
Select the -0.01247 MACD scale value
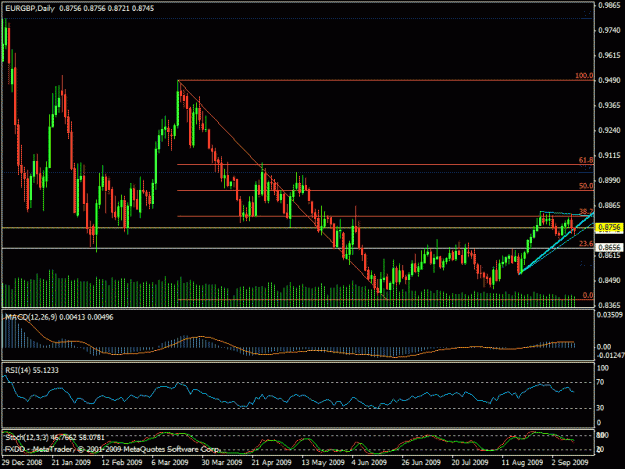coord(609,355)
